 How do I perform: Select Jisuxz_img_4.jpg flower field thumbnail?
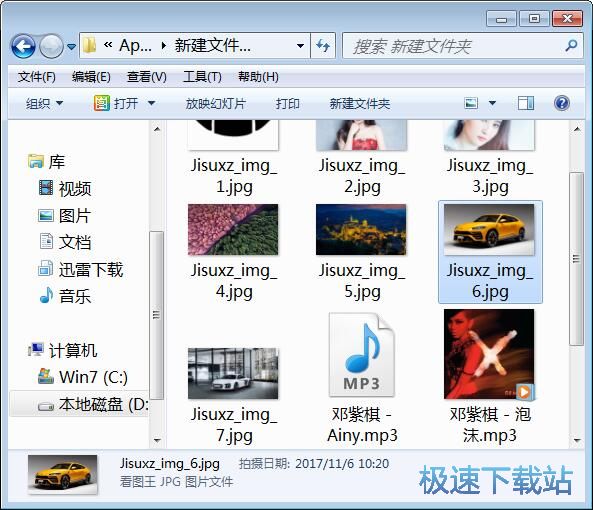click(233, 229)
